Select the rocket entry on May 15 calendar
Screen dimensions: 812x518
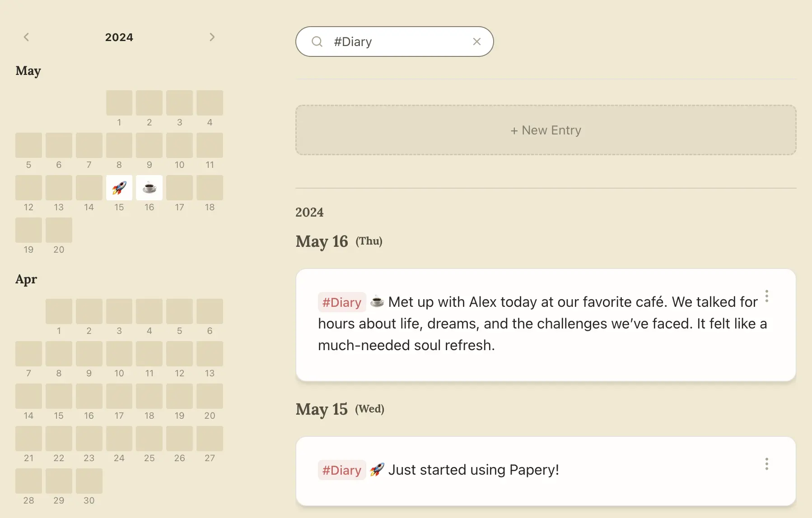(x=119, y=188)
